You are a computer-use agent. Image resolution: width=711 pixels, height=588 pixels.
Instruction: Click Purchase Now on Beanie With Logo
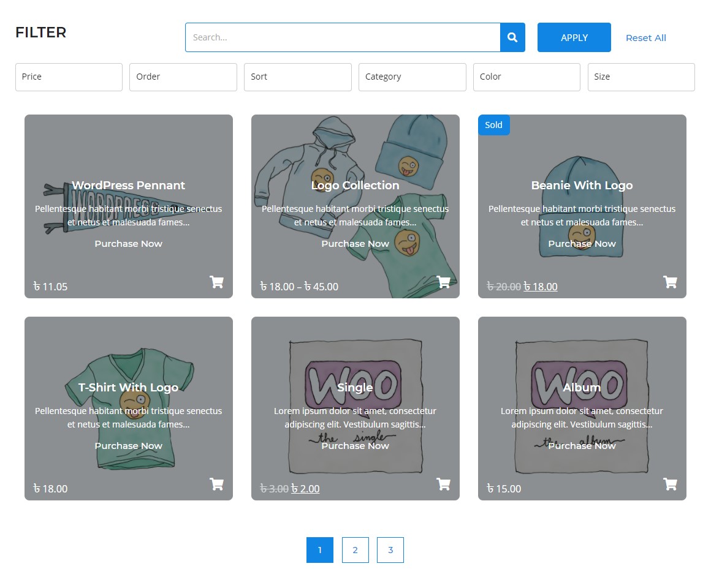pos(582,244)
